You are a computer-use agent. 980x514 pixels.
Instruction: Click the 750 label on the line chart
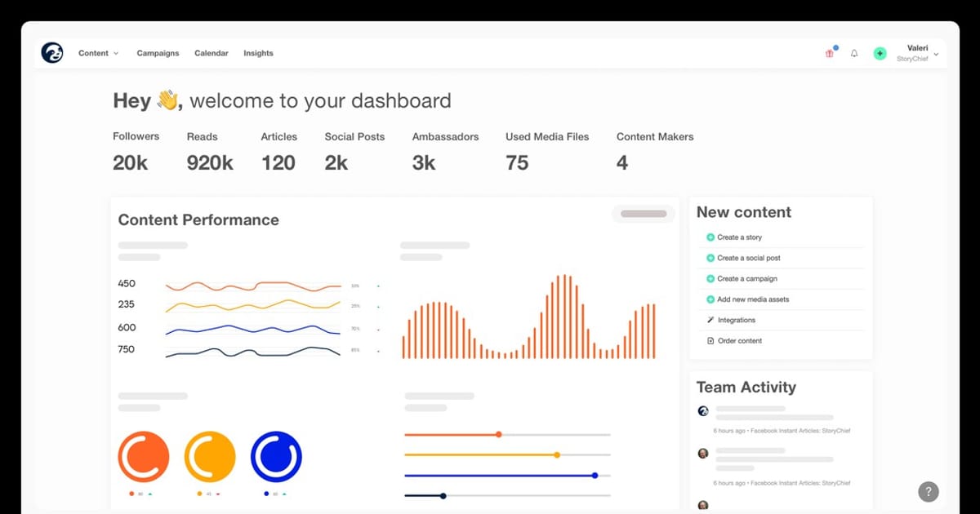tap(127, 349)
